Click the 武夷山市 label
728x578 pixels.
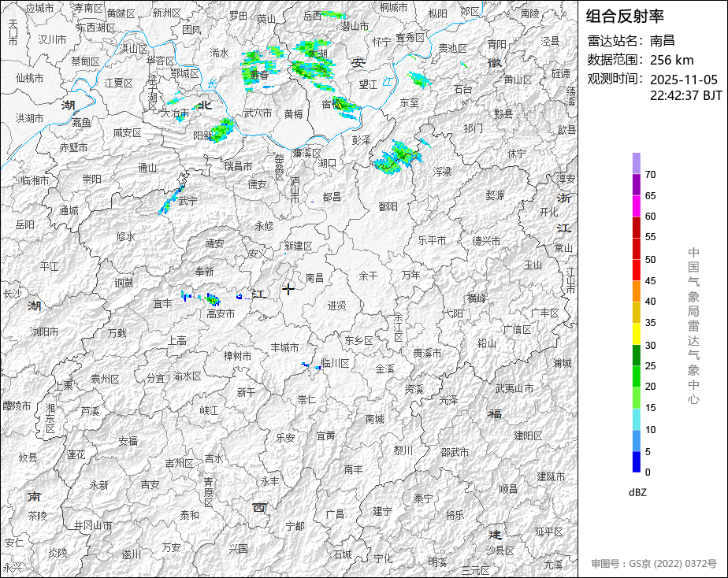514,389
